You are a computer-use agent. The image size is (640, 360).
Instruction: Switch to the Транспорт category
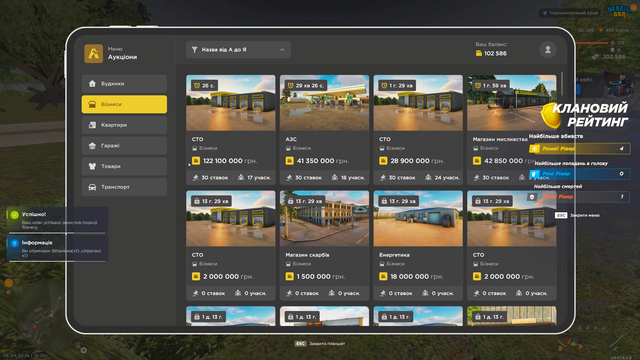(124, 187)
